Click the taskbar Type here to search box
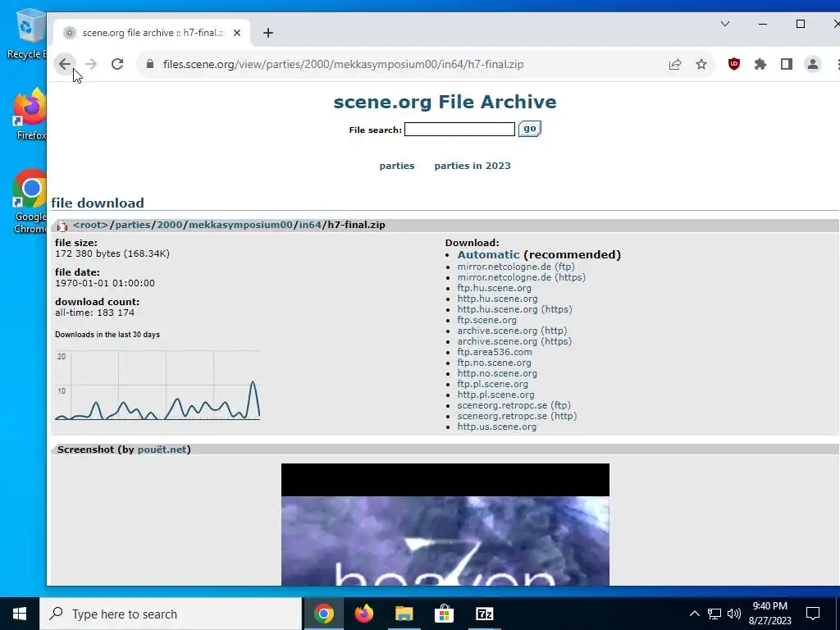The image size is (840, 630). (x=171, y=614)
